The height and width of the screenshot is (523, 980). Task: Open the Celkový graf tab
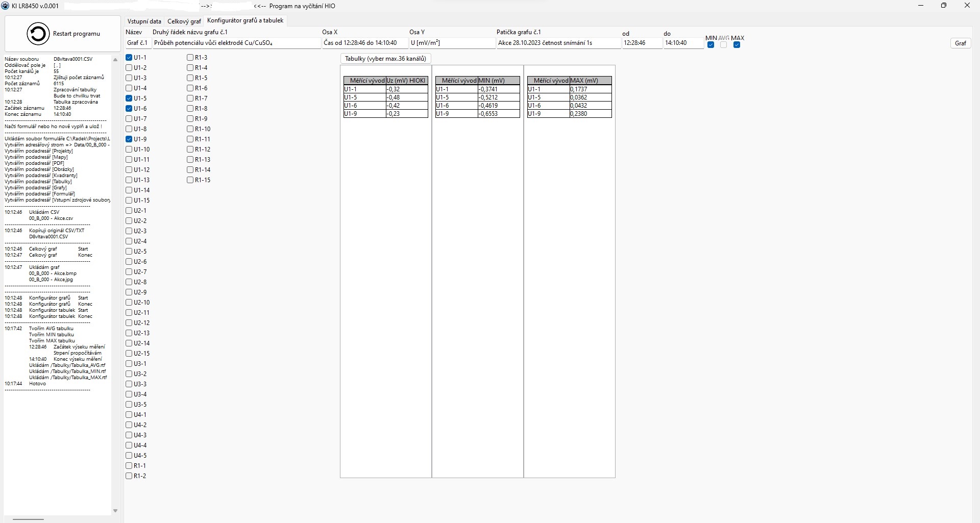(184, 21)
